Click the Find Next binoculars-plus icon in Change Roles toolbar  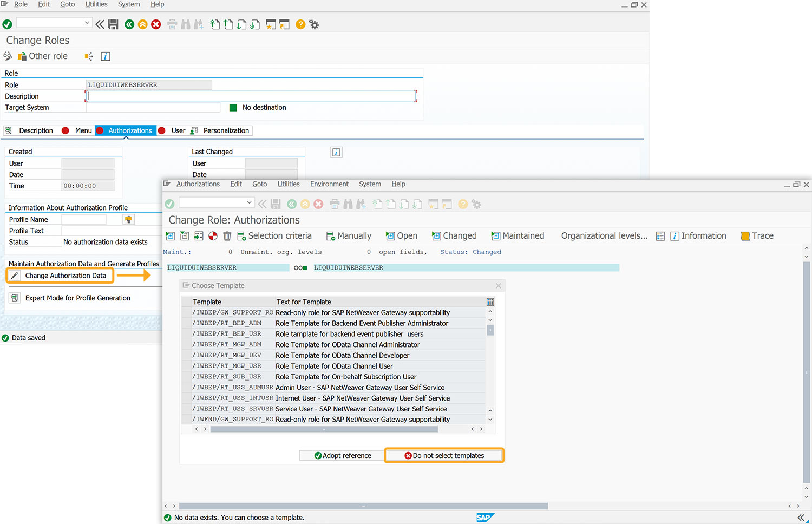(x=199, y=24)
